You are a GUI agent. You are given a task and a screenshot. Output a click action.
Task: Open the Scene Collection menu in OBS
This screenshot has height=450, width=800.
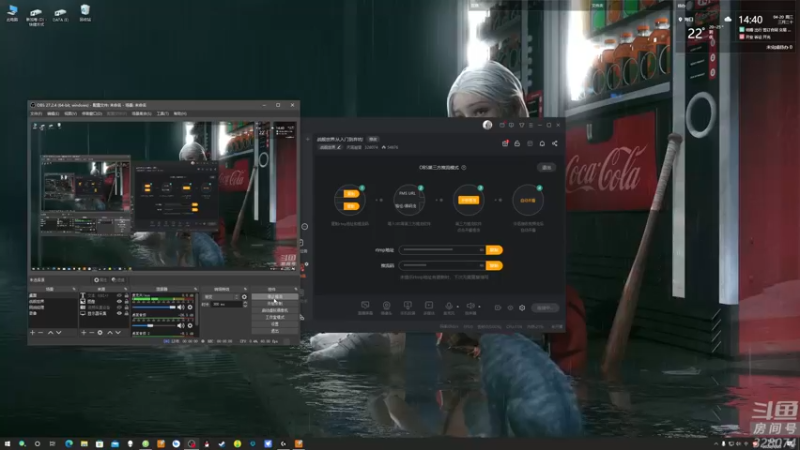tap(142, 113)
